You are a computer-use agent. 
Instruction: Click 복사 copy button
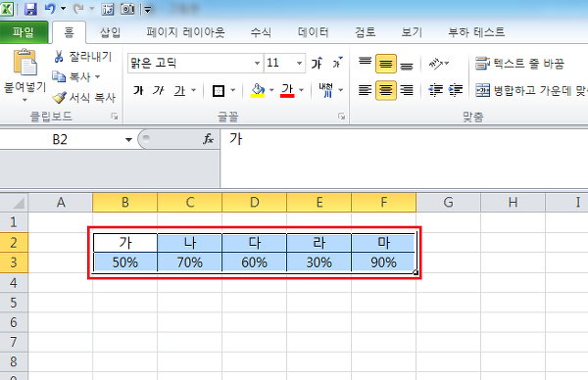tap(72, 76)
